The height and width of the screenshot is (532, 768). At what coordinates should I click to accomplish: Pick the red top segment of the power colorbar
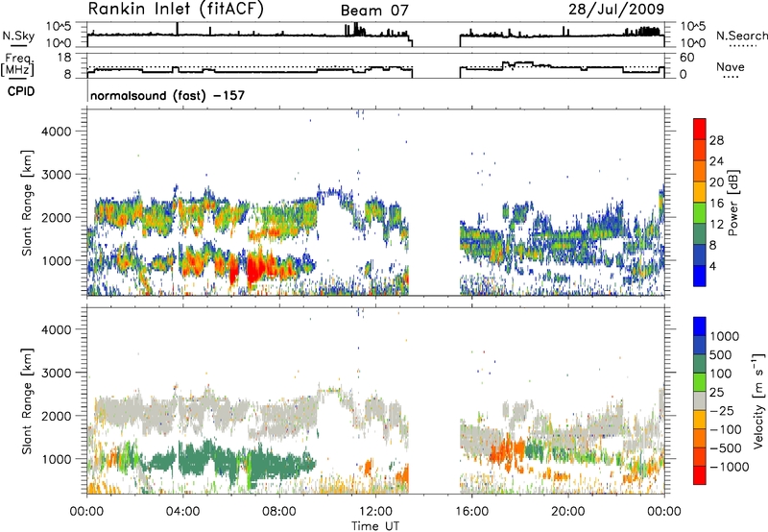coord(700,129)
